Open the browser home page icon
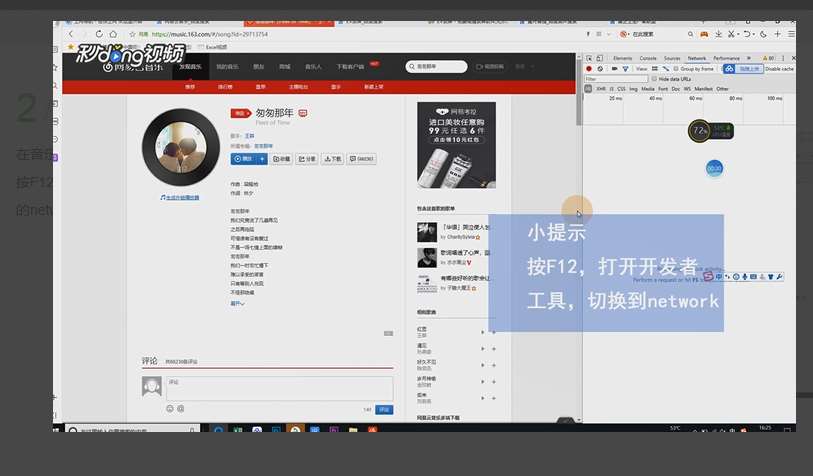The image size is (813, 476). point(113,34)
